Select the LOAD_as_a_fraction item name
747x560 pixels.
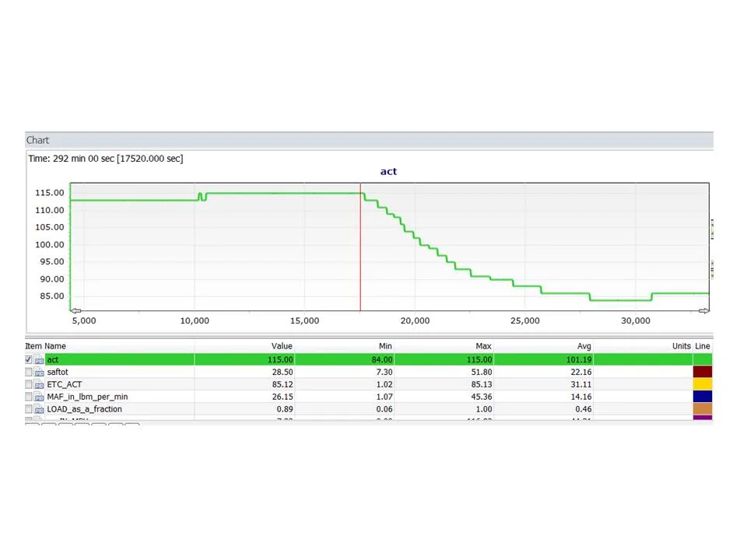pos(84,409)
